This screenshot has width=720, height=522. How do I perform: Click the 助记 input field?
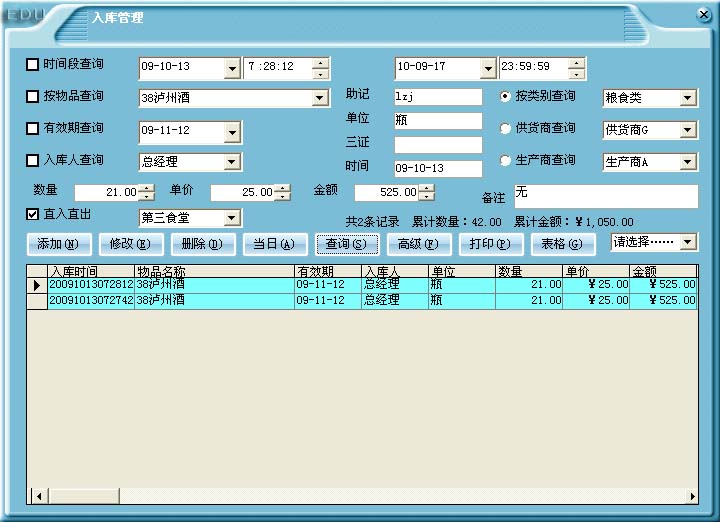438,97
